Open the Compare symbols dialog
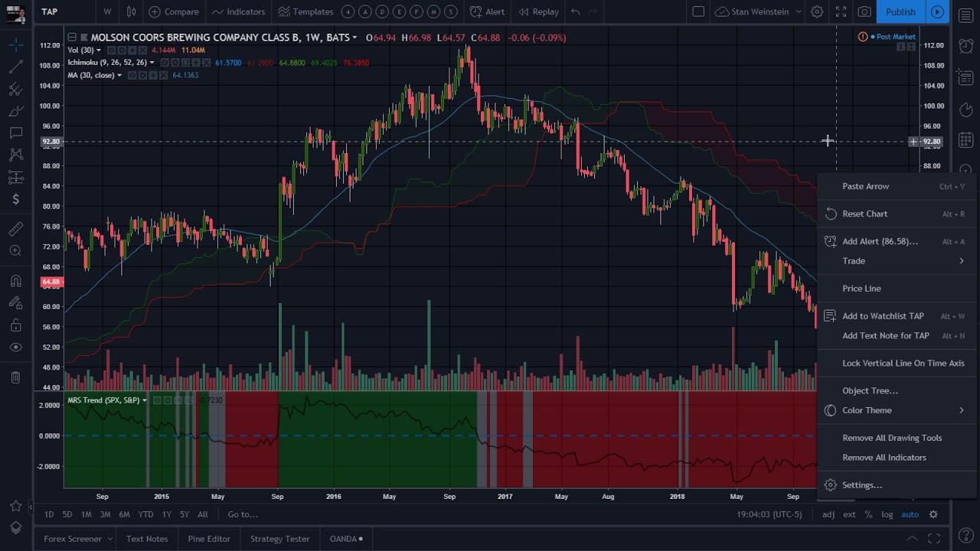This screenshot has width=980, height=551. coord(174,11)
